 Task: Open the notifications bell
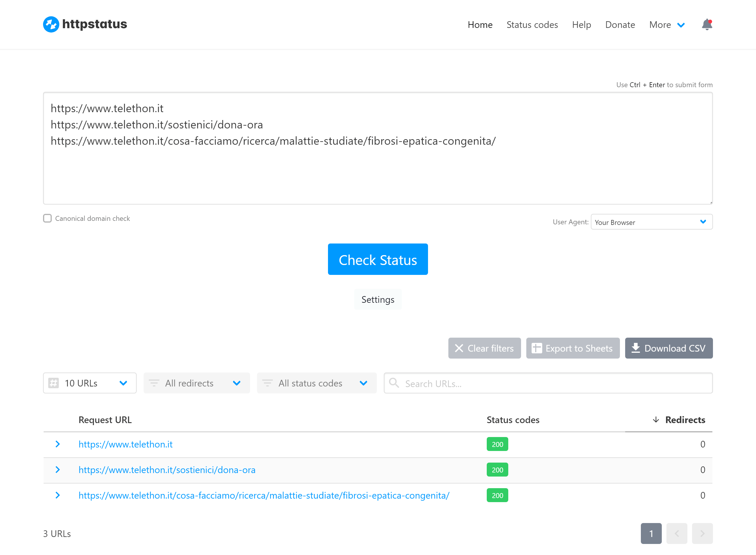[707, 24]
